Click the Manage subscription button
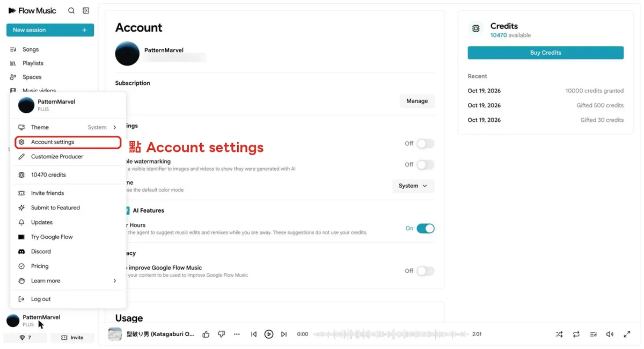 point(417,101)
